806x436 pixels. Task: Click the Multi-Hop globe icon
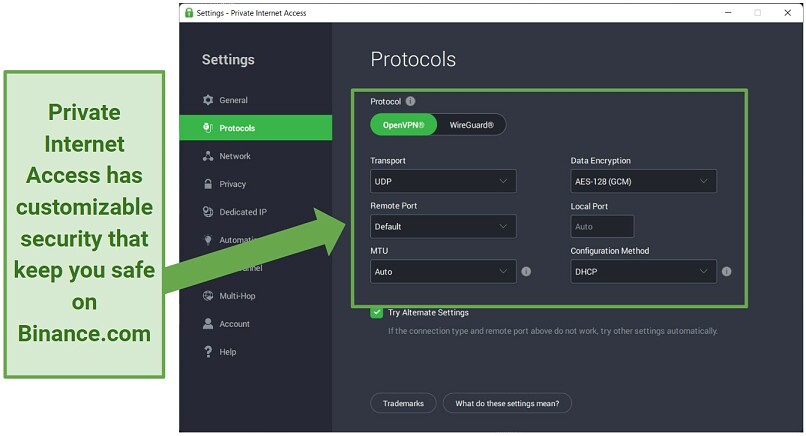(208, 296)
